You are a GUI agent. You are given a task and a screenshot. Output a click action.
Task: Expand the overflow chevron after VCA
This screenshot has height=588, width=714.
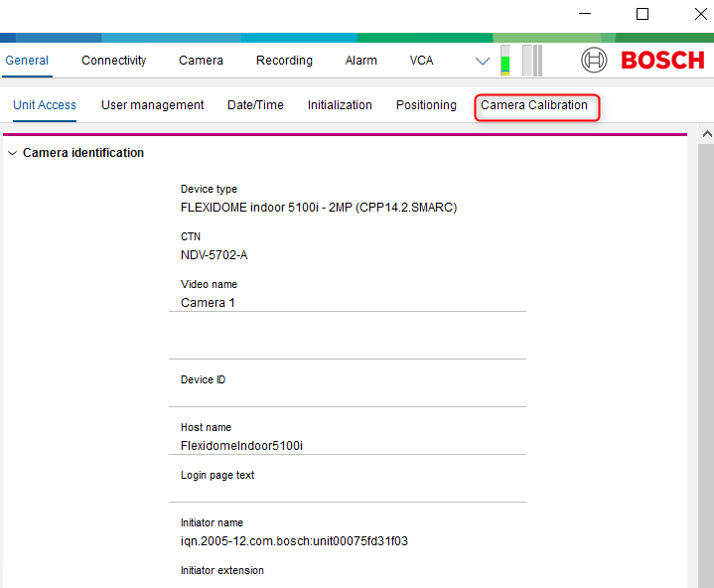point(483,61)
